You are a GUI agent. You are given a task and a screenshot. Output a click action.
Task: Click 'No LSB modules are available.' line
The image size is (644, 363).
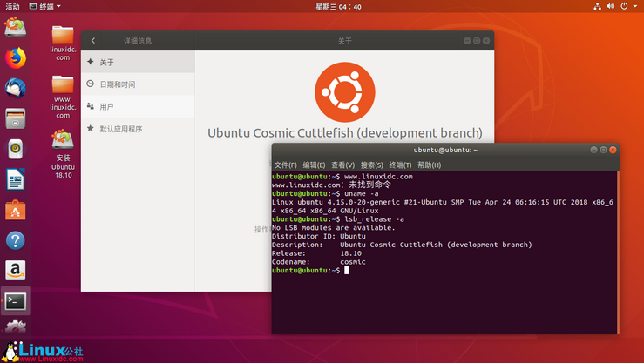pyautogui.click(x=334, y=228)
